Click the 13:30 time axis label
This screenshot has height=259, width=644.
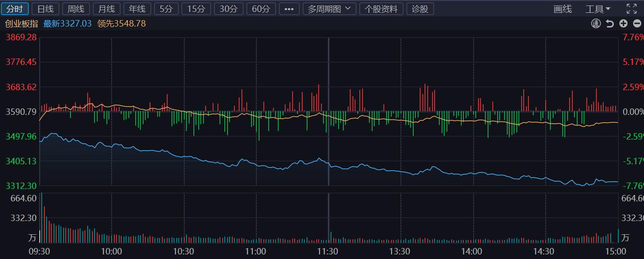click(x=400, y=251)
